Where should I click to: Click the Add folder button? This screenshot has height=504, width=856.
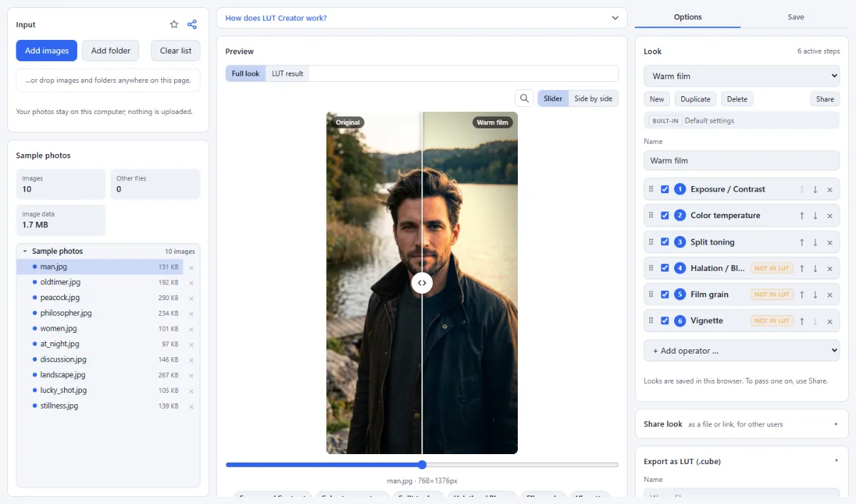[x=111, y=51]
